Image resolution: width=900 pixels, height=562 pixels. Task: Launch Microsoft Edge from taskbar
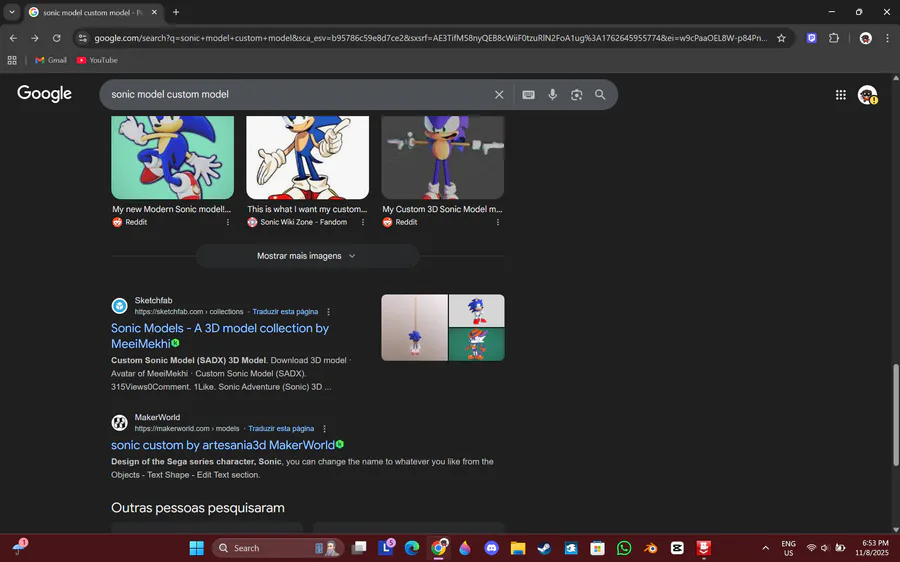[x=412, y=548]
